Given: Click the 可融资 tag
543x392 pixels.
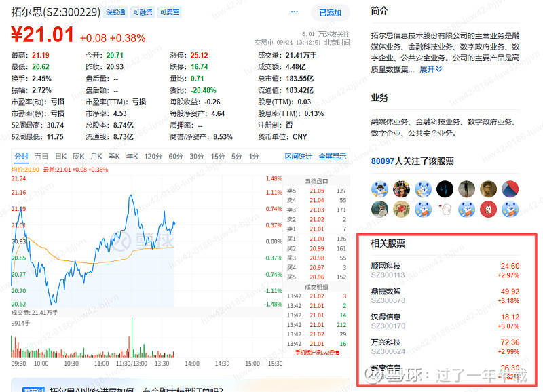Looking at the screenshot, I should (x=143, y=12).
